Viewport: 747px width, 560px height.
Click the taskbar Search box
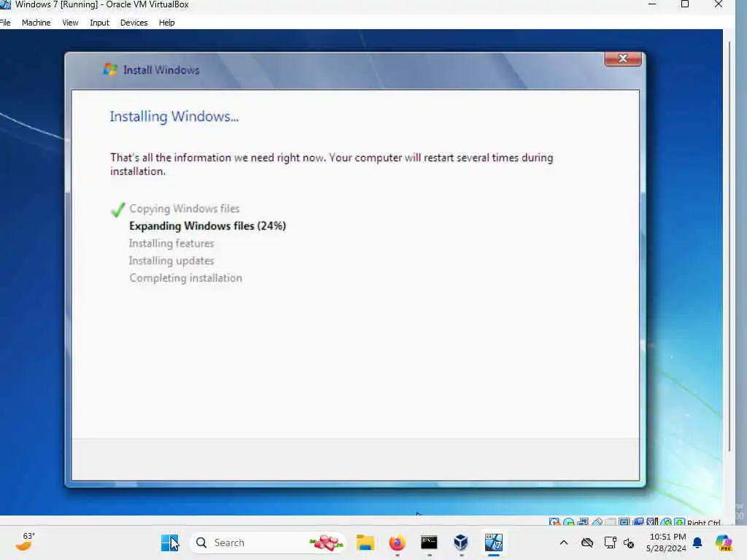pyautogui.click(x=268, y=542)
